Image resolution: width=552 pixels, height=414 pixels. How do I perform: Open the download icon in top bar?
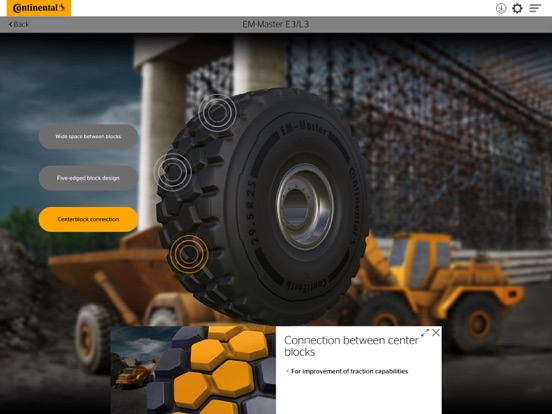(501, 8)
